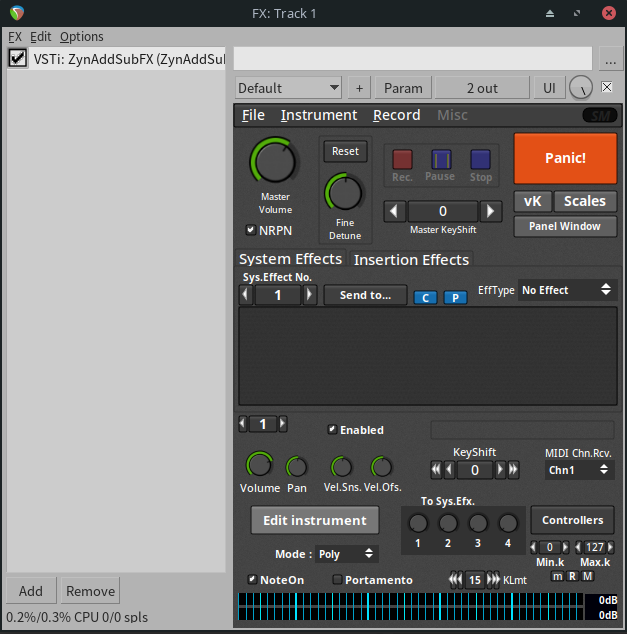Toggle the NRPN checkbox
This screenshot has height=634, width=627.
pyautogui.click(x=251, y=230)
